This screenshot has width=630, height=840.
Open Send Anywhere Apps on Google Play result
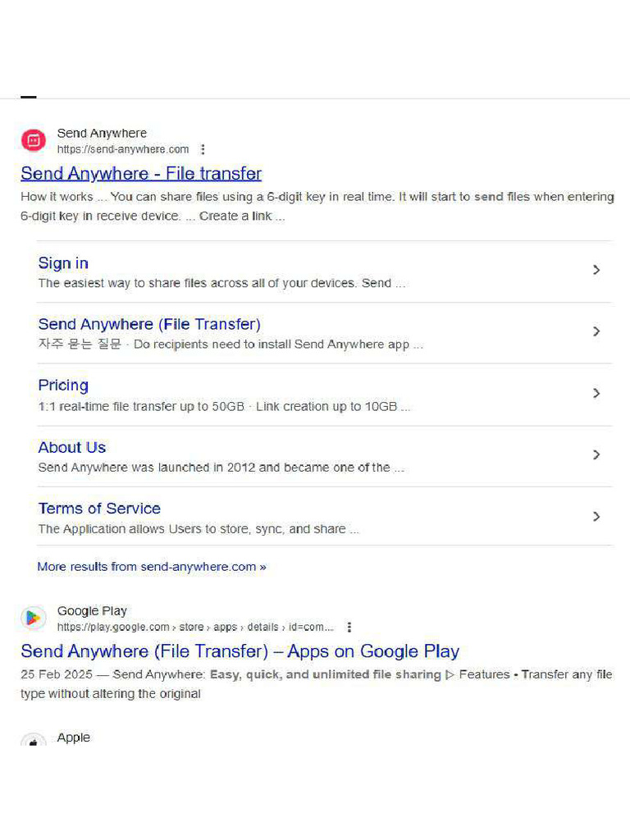coord(240,651)
